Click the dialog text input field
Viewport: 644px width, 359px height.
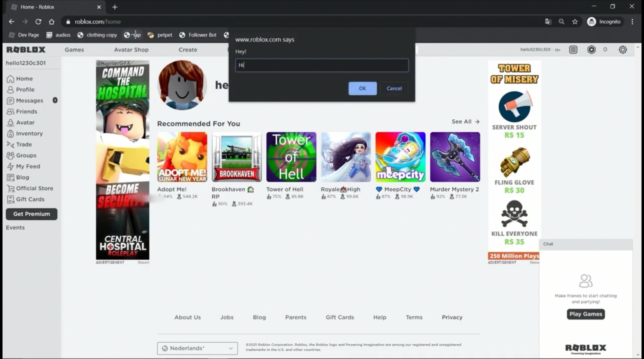322,64
